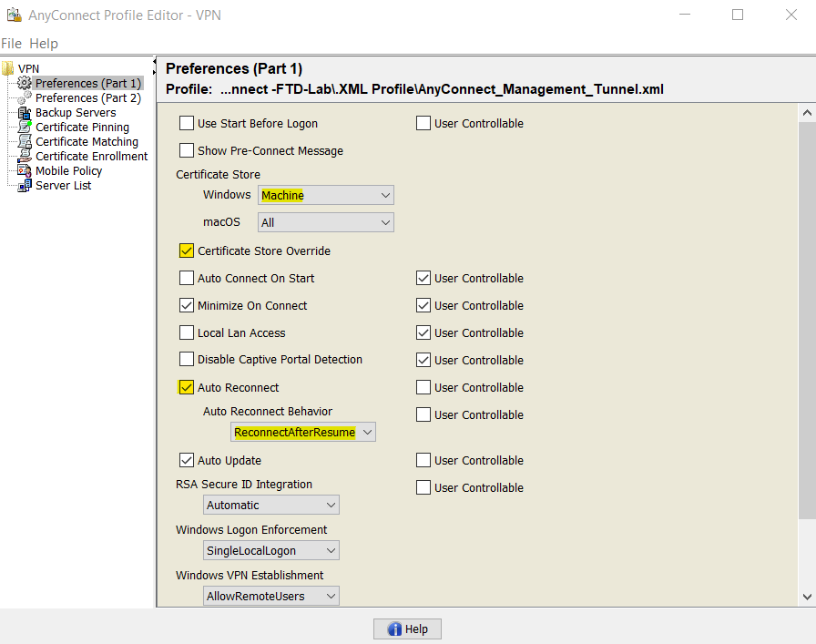Click the Preferences (Part 1) gear icon
This screenshot has width=816, height=644.
[24, 83]
